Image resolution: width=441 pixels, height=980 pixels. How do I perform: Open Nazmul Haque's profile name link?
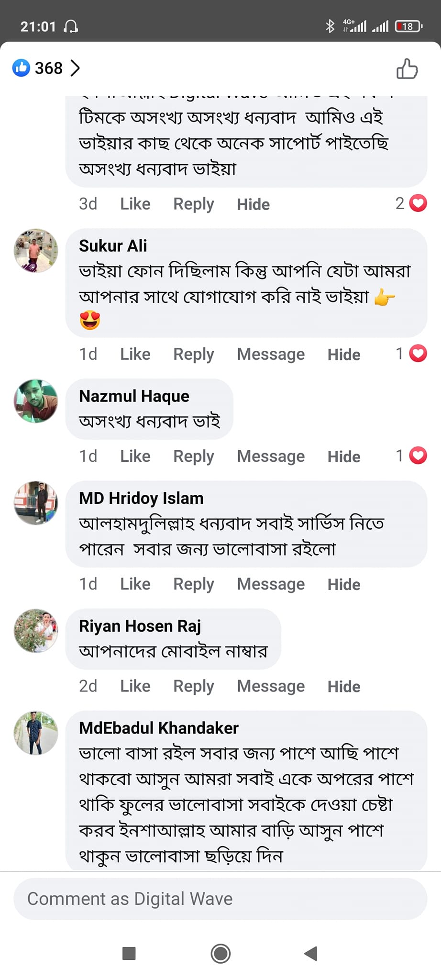point(134,396)
